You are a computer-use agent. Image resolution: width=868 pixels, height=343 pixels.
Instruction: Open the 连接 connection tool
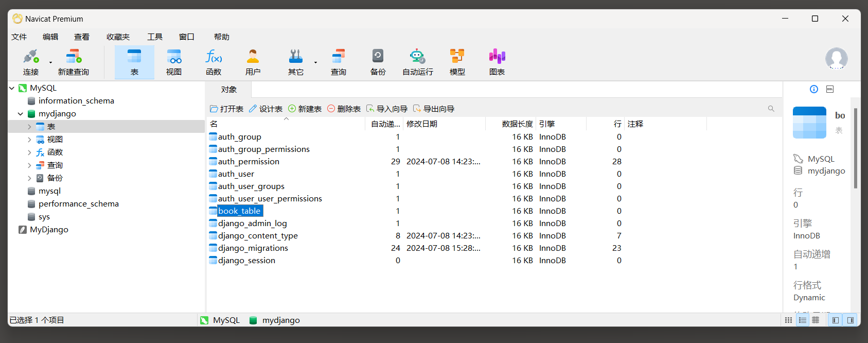coord(31,62)
